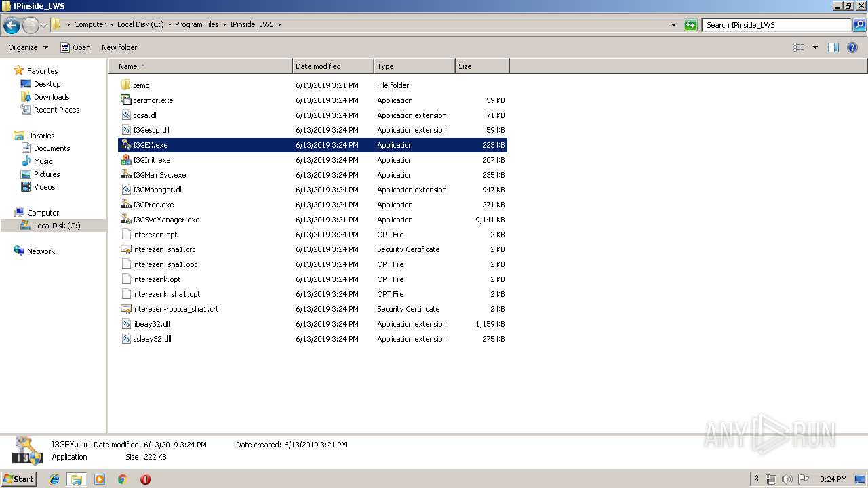
Task: Open Windows Media Player from taskbar
Action: [100, 479]
